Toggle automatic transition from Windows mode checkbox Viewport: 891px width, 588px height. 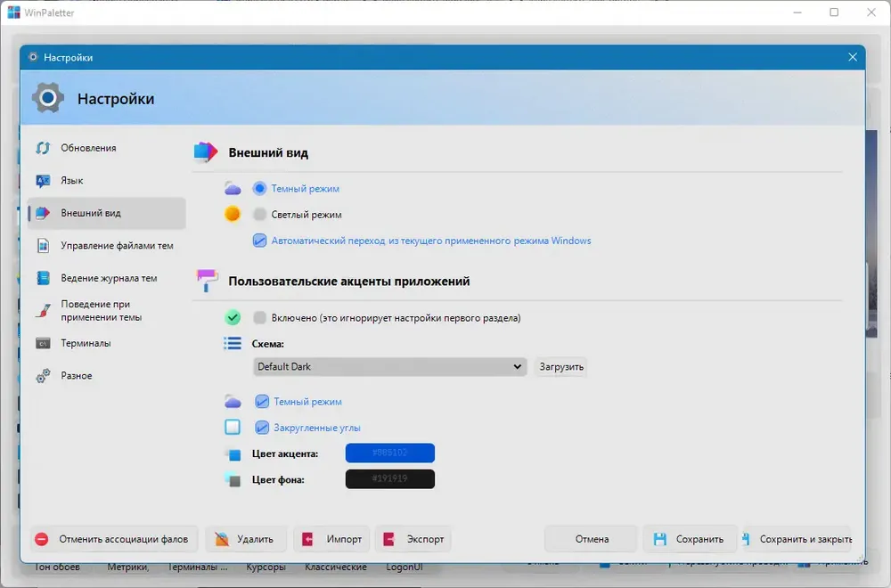pos(259,241)
